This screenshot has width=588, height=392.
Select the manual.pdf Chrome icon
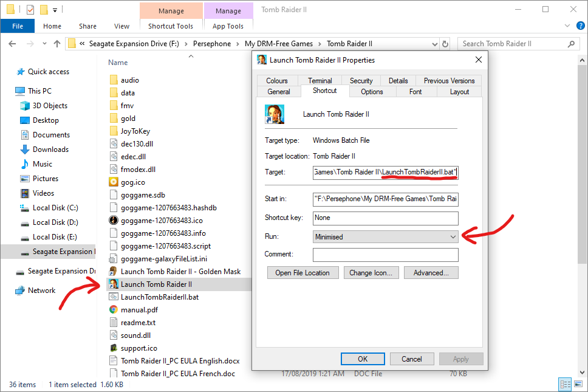(x=113, y=309)
